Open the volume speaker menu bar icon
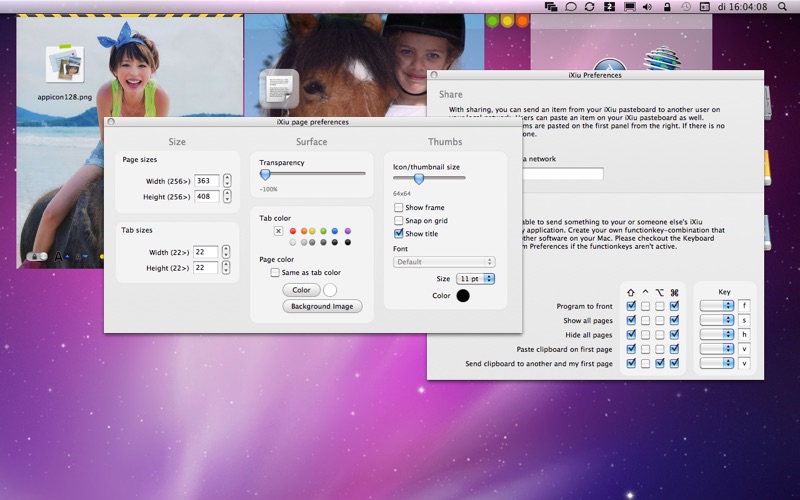 (646, 7)
